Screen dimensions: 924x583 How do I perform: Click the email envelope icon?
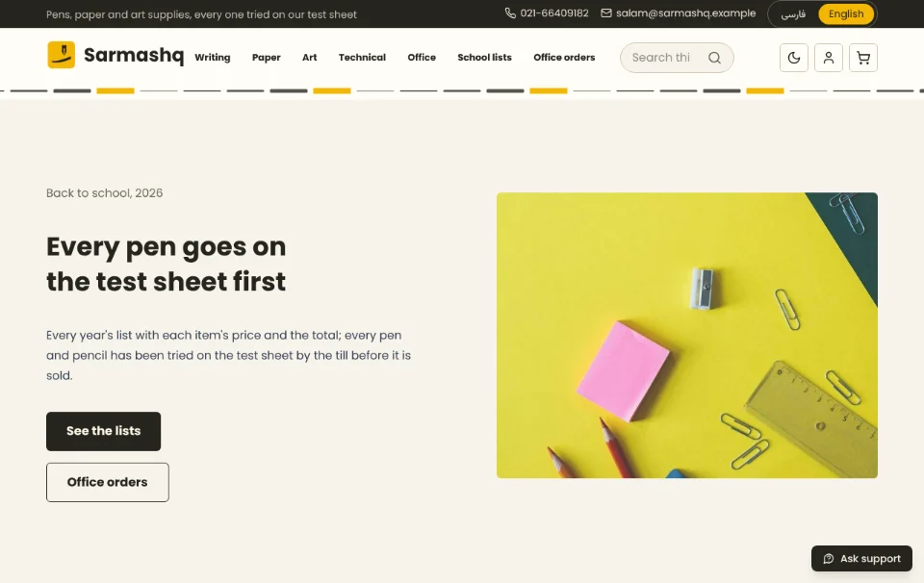pos(605,13)
